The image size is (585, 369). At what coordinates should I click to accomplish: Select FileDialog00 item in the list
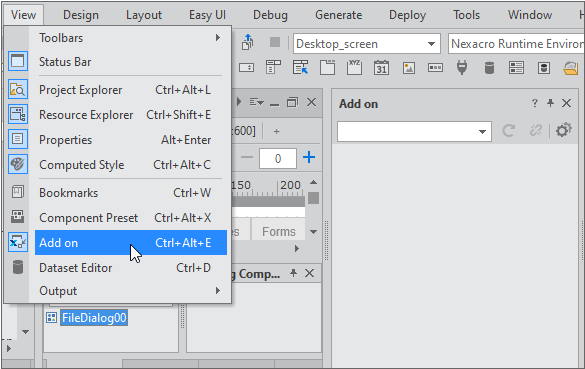point(94,318)
